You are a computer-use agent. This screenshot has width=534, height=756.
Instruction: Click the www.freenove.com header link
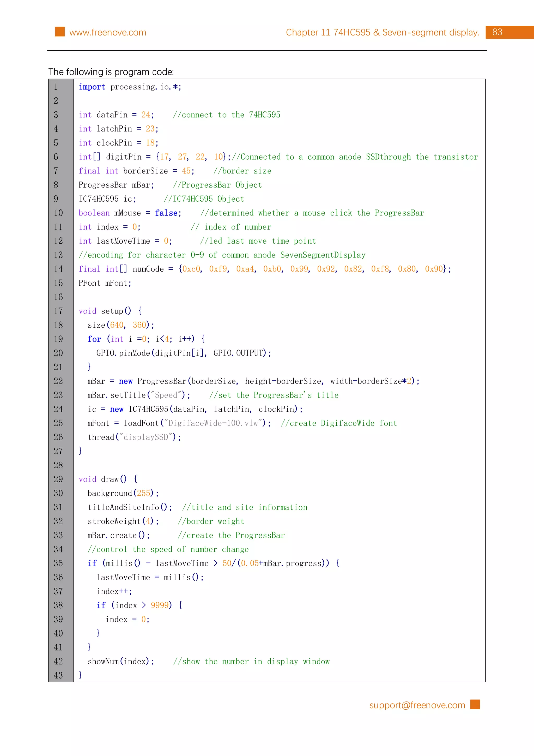coord(108,32)
